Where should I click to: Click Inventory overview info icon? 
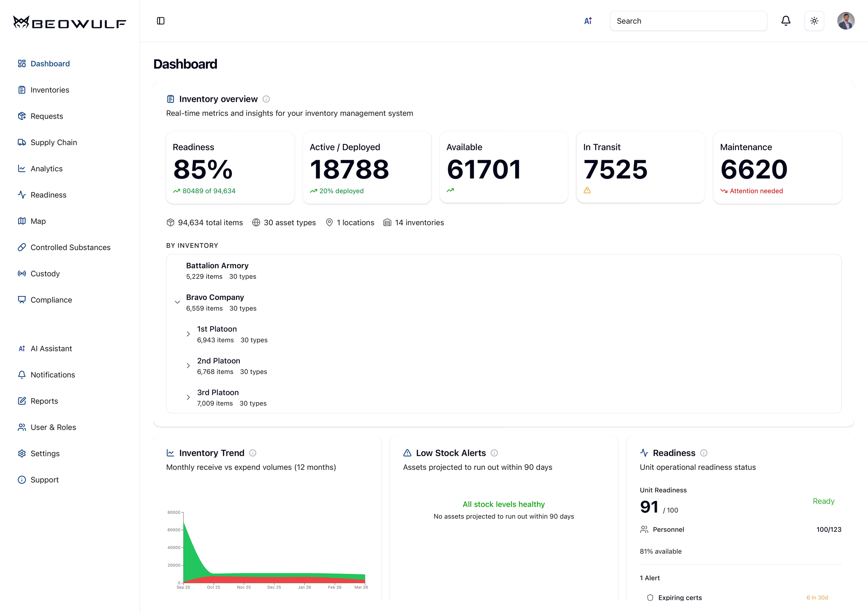pos(266,99)
